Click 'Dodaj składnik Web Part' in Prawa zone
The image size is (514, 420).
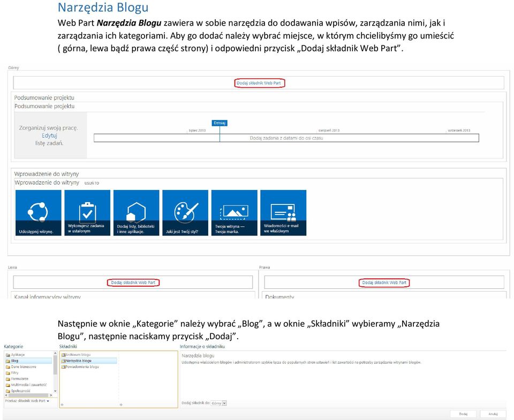point(384,282)
